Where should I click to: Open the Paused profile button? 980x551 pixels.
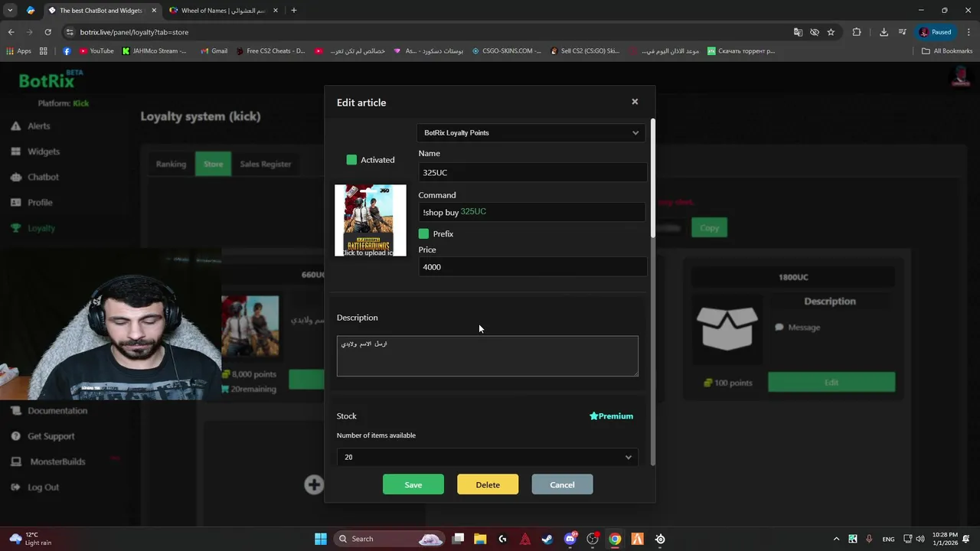(x=936, y=32)
